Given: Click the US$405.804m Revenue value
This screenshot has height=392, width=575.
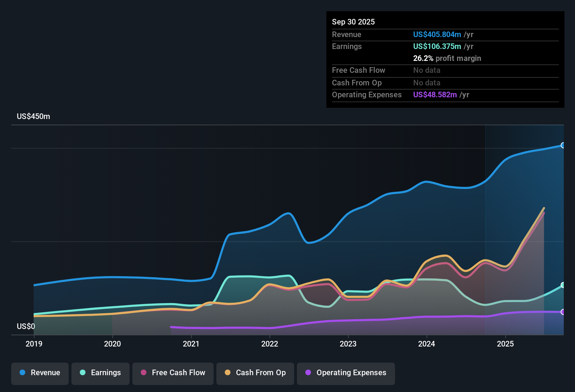Looking at the screenshot, I should point(437,34).
